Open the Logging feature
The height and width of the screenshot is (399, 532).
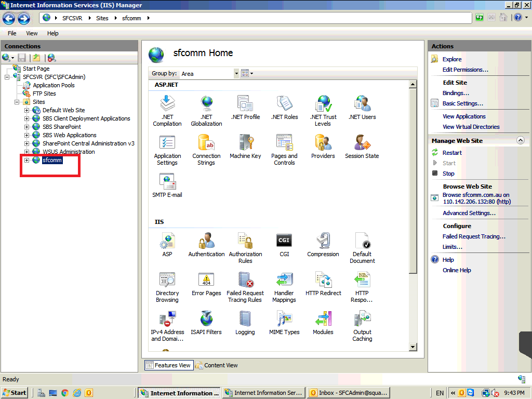click(x=245, y=323)
